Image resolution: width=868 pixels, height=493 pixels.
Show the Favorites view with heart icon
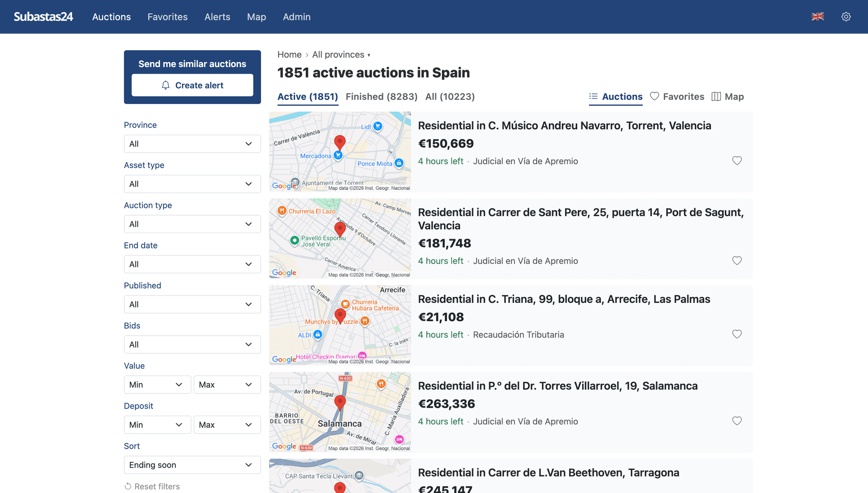[677, 97]
